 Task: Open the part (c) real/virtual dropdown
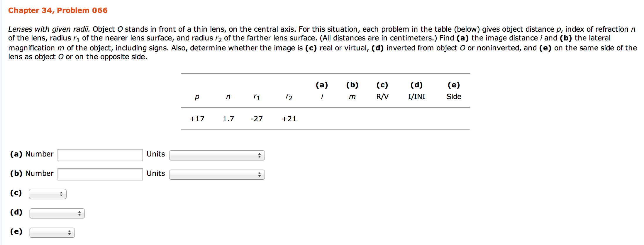tap(48, 194)
